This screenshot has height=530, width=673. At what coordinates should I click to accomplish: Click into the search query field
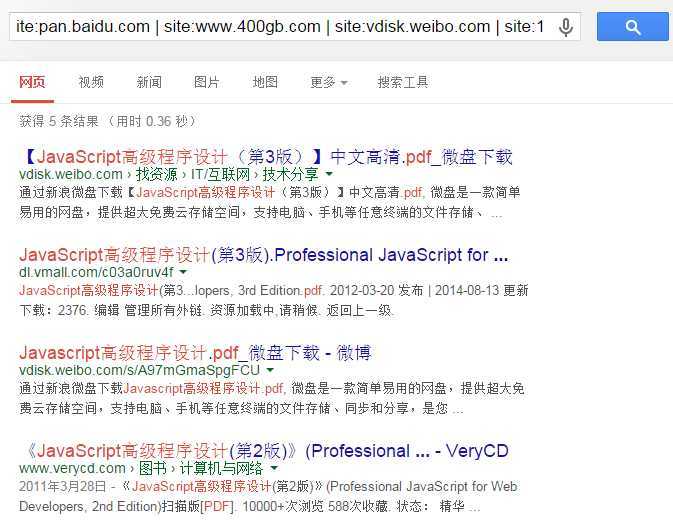tap(281, 27)
